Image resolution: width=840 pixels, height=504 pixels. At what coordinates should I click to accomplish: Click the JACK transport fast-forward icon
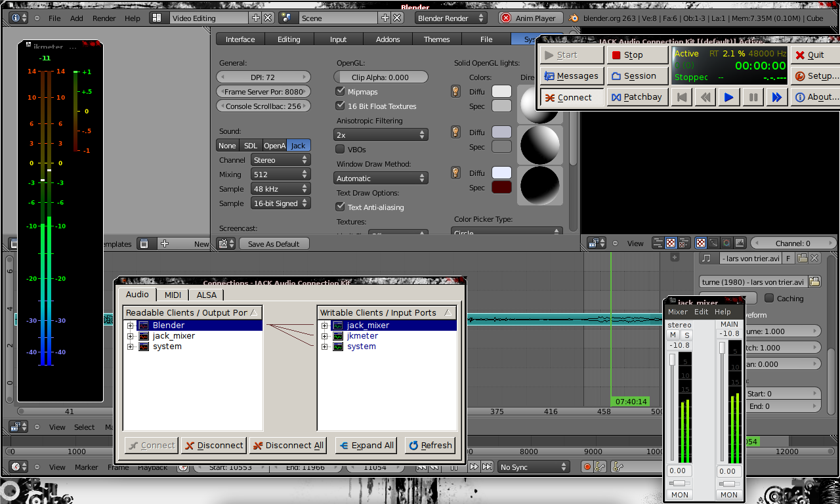[776, 97]
